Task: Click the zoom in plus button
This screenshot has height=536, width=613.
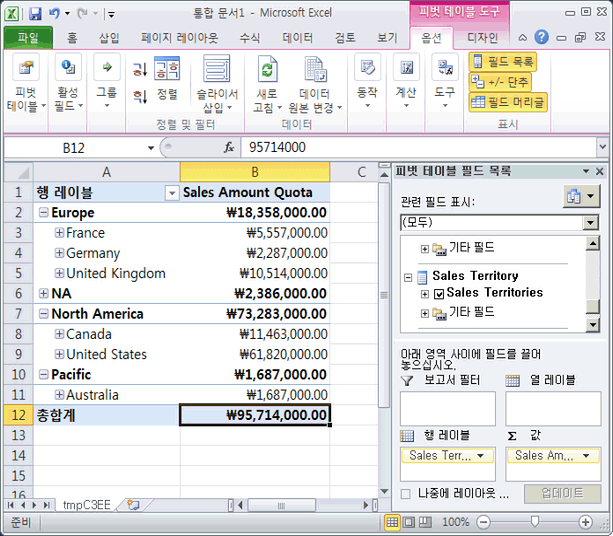Action: pyautogui.click(x=585, y=522)
